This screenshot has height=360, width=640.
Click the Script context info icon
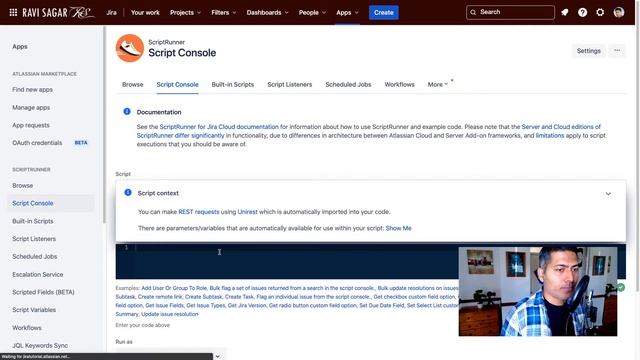point(128,192)
